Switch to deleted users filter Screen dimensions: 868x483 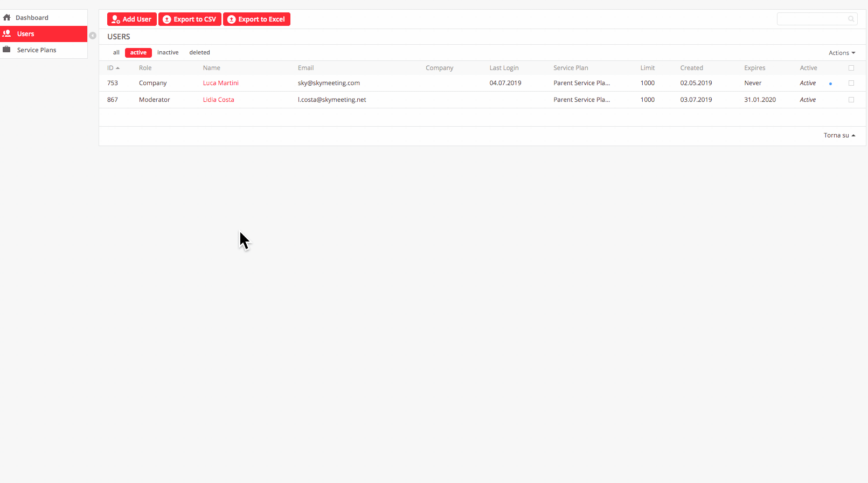199,52
